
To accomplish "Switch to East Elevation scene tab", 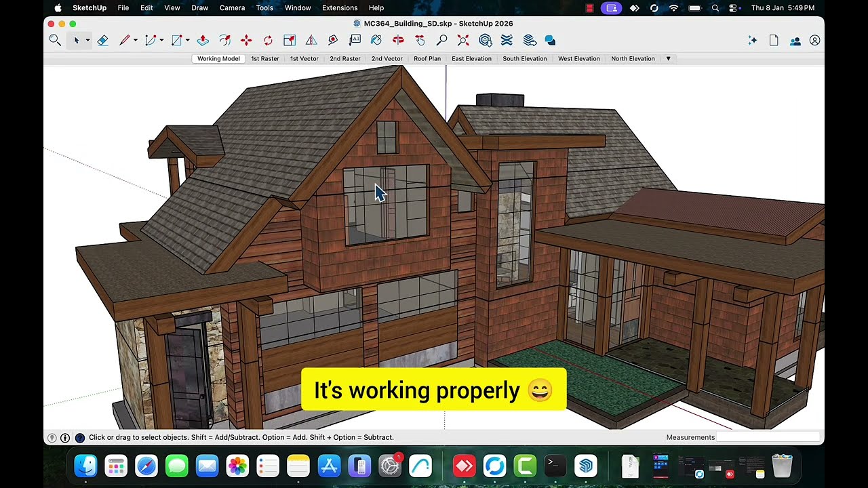I will pos(471,58).
